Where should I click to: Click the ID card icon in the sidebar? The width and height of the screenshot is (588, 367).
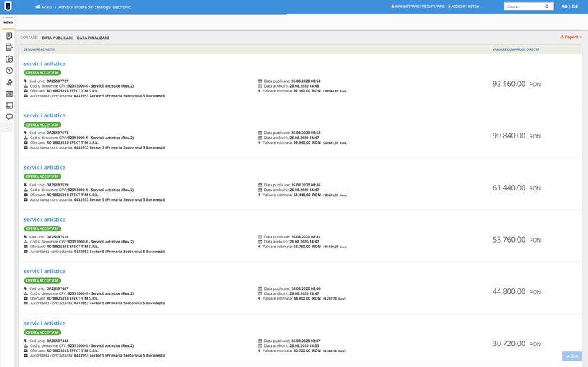tap(9, 93)
